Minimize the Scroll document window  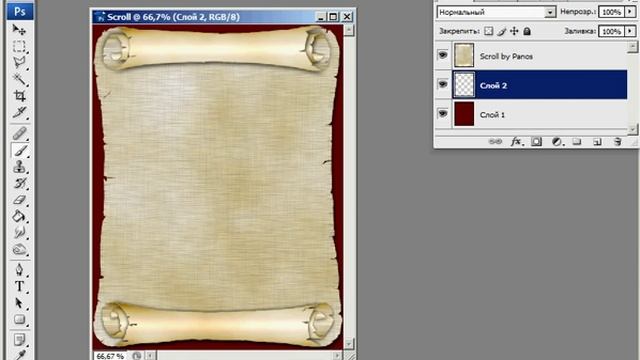[x=321, y=17]
